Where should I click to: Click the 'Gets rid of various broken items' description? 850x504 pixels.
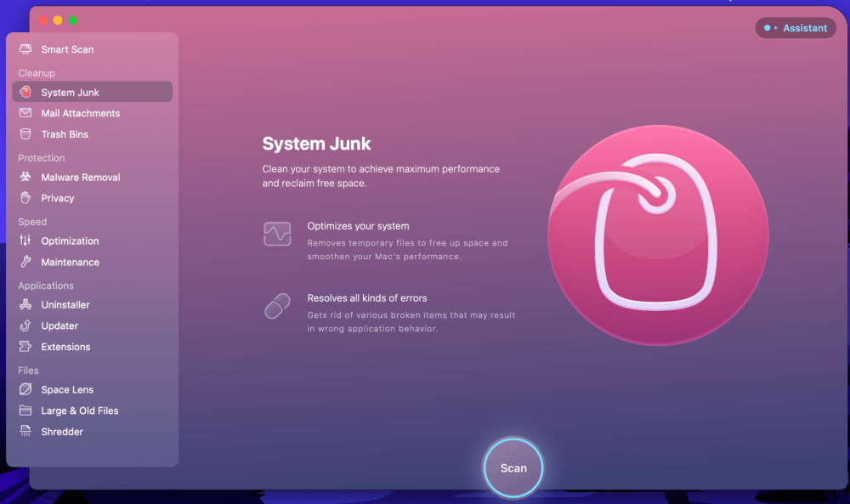tap(411, 322)
